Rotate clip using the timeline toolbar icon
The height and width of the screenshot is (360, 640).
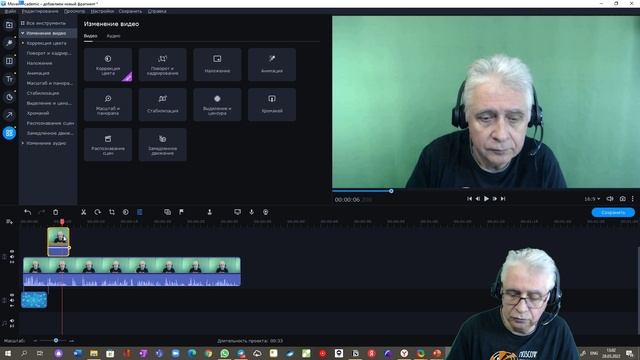(97, 212)
